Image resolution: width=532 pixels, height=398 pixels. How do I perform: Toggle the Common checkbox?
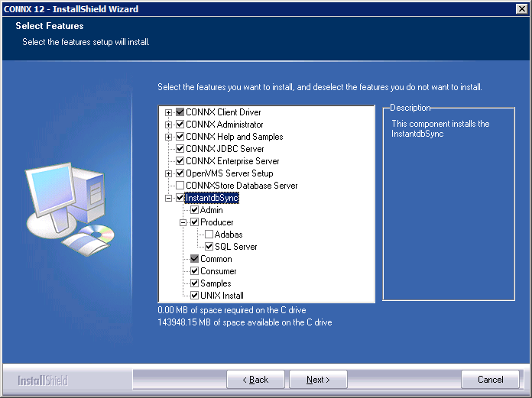[194, 259]
